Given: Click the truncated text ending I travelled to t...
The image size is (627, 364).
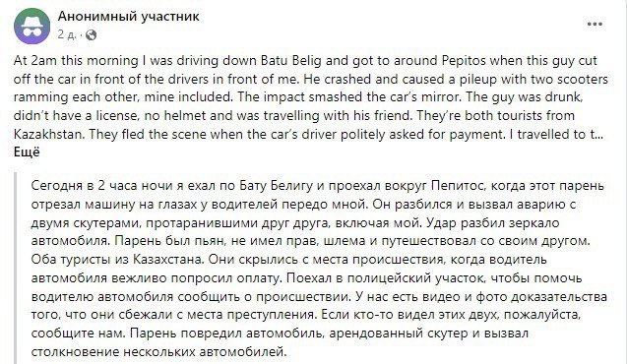Looking at the screenshot, I should [x=557, y=134].
